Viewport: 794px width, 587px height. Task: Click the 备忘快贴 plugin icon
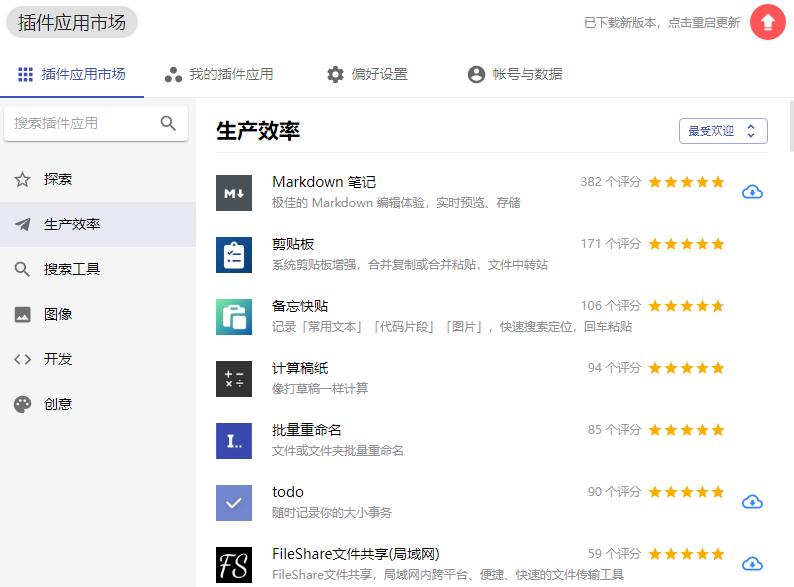(x=234, y=317)
